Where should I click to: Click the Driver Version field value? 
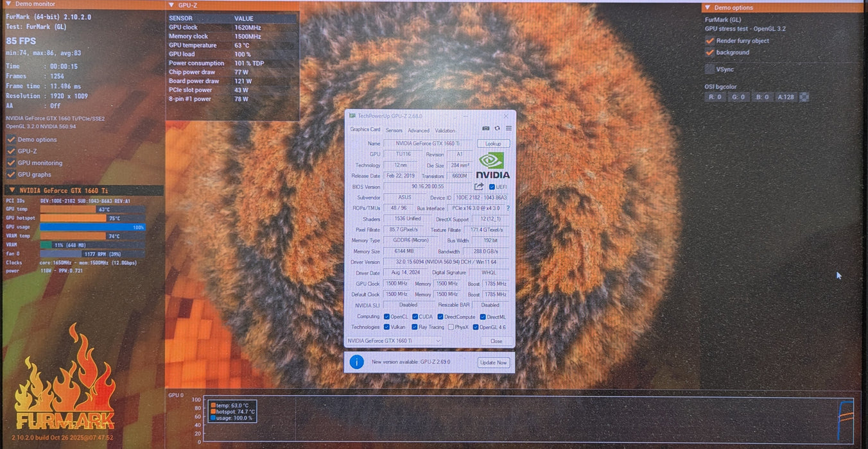pyautogui.click(x=446, y=262)
